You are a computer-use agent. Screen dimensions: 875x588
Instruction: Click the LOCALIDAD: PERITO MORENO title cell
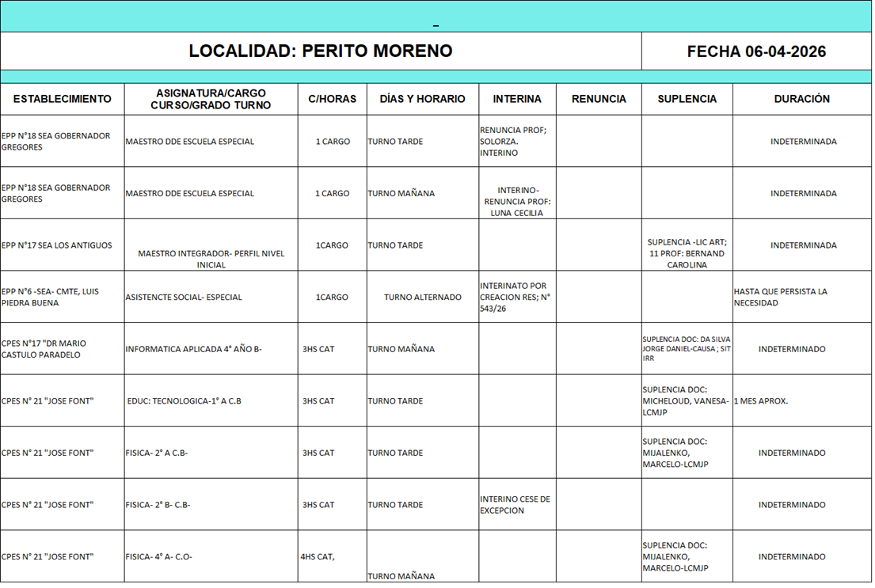321,51
